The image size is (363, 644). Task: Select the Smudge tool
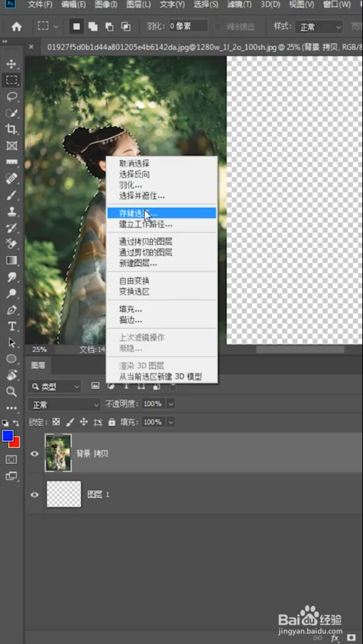[x=11, y=277]
